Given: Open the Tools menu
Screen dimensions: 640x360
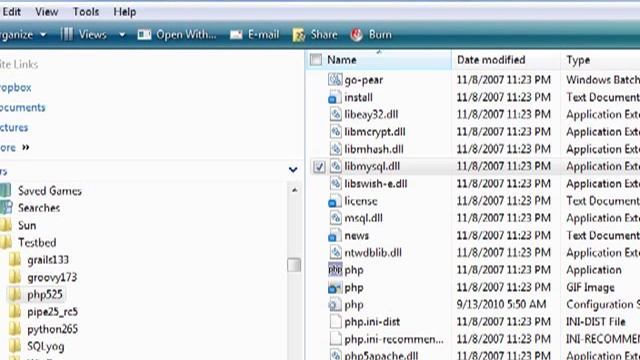Looking at the screenshot, I should tap(86, 12).
